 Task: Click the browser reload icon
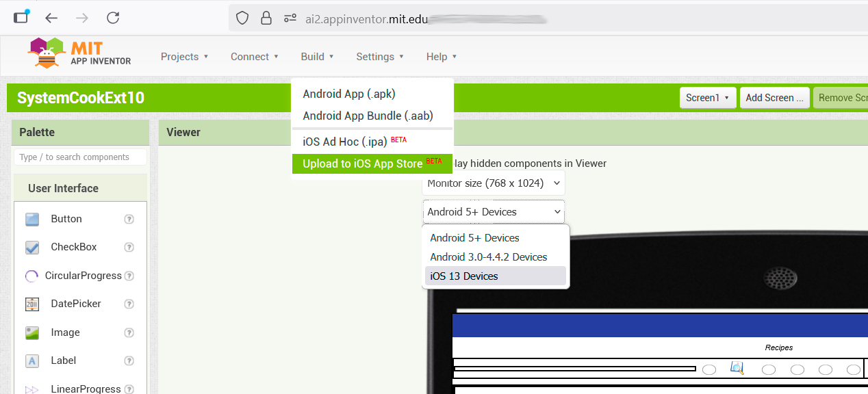(x=114, y=18)
